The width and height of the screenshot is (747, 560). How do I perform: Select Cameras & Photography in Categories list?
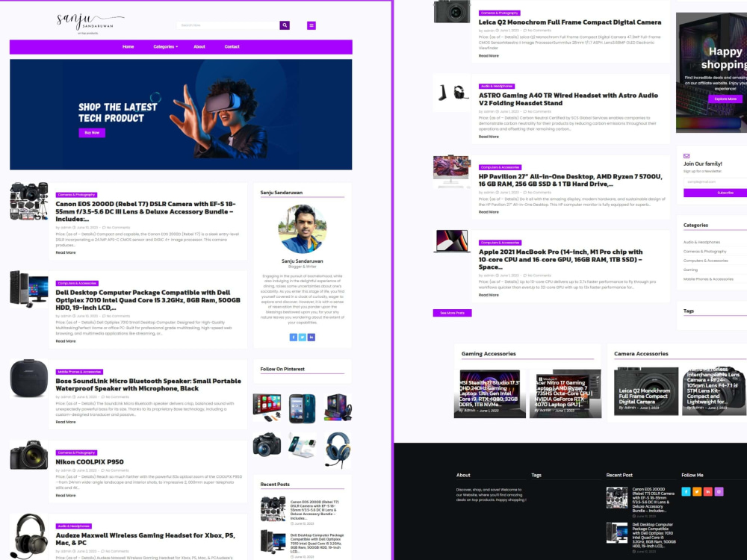point(705,252)
